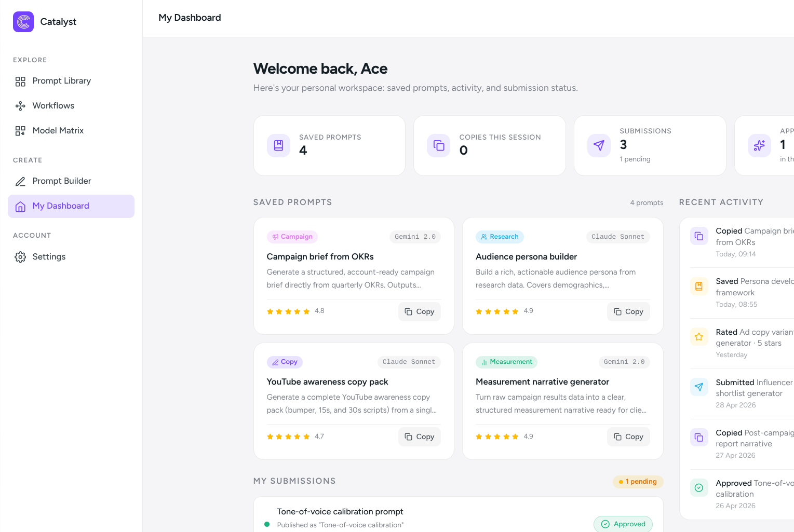Open Prompt Library from sidebar

(x=71, y=81)
